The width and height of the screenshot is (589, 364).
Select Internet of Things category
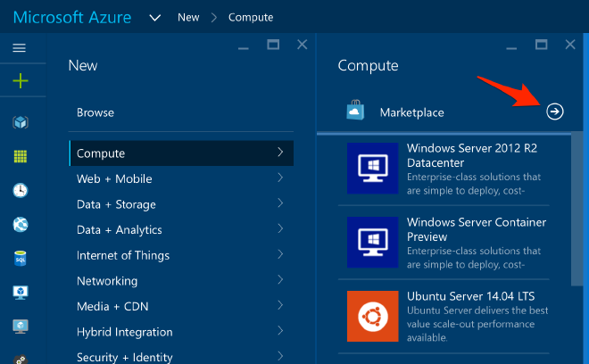(x=181, y=255)
